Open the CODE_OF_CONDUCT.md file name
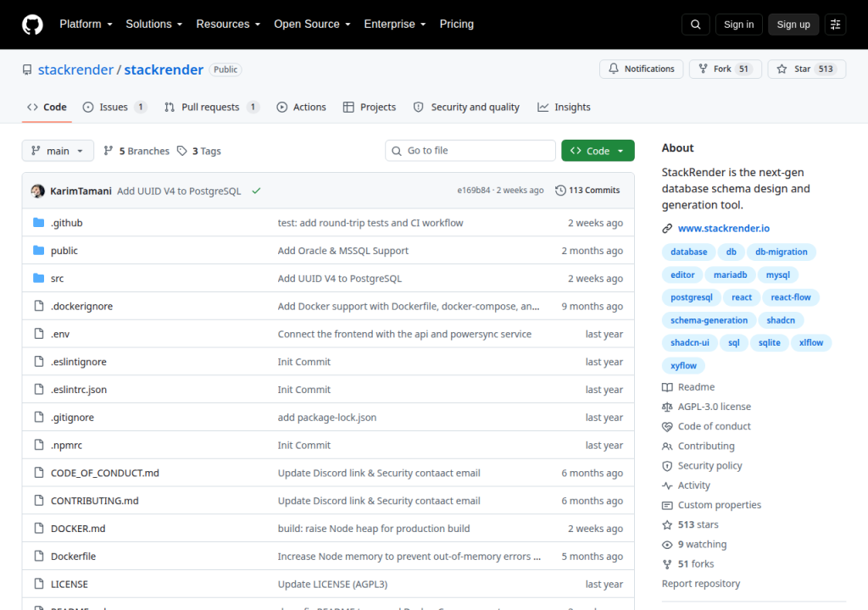This screenshot has height=610, width=868. point(104,474)
